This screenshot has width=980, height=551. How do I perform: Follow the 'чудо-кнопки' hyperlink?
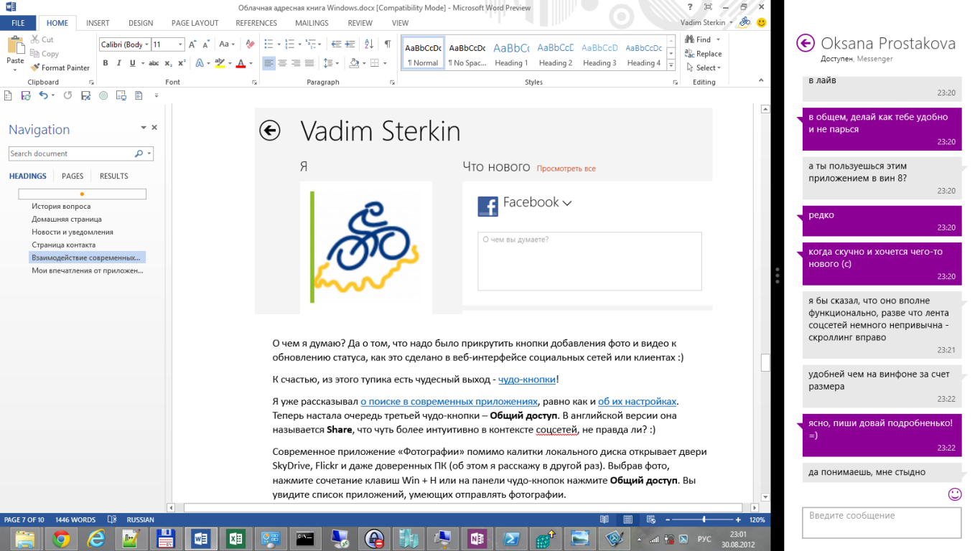pos(527,380)
